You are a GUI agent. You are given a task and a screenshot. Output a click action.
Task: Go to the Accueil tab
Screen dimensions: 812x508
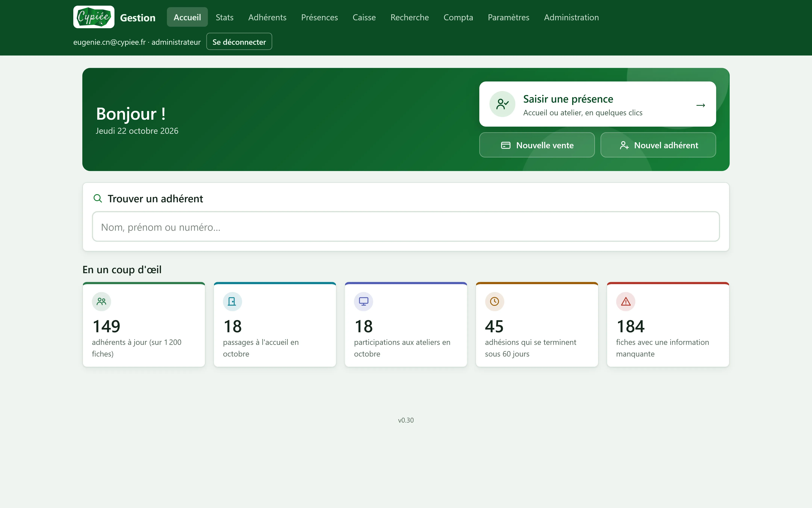[187, 17]
